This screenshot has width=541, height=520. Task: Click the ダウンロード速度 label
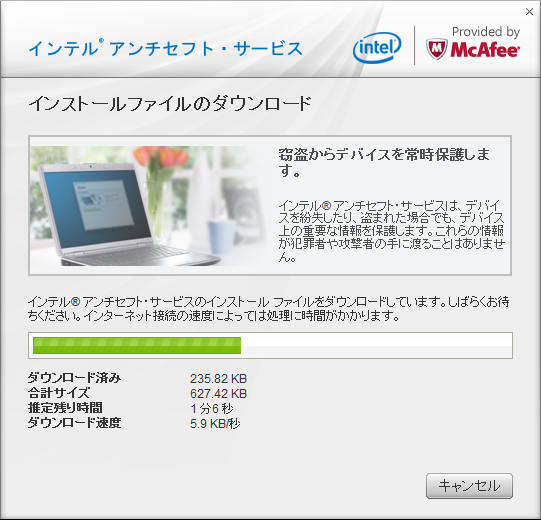point(74,423)
